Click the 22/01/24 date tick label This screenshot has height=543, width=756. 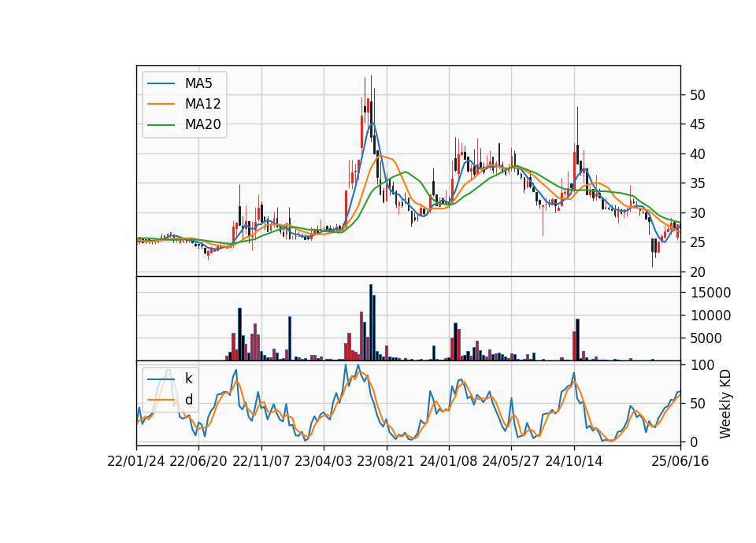(x=136, y=461)
